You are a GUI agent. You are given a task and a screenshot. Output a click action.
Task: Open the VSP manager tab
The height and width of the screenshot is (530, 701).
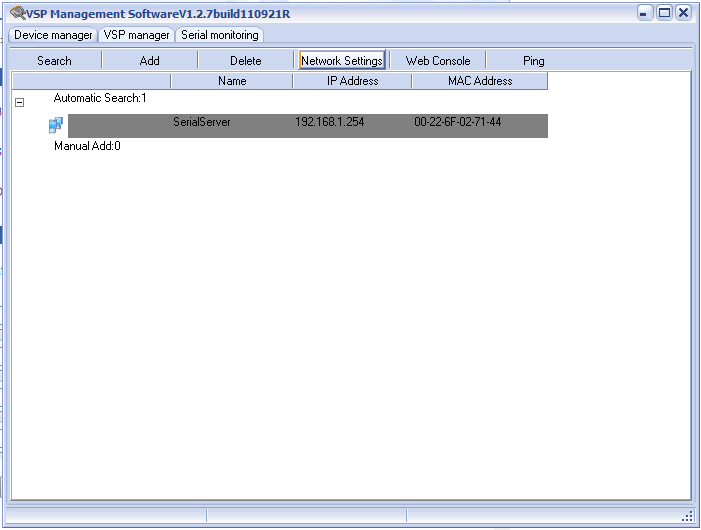[x=136, y=35]
